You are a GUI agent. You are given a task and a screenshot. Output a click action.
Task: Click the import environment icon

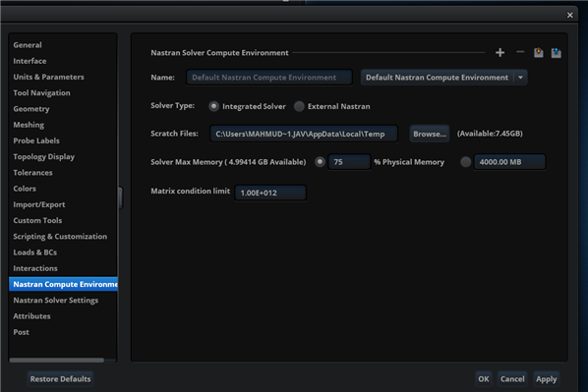[539, 52]
